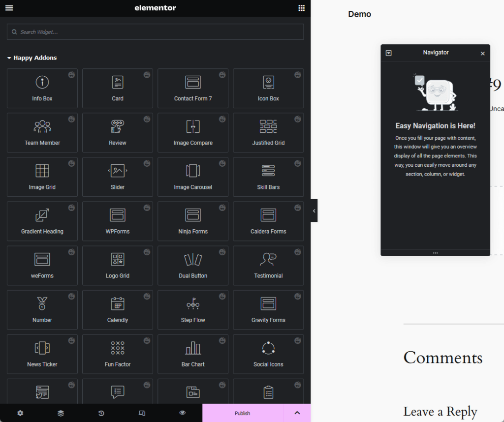Open the Elementor hamburger menu
The width and height of the screenshot is (504, 422).
[9, 8]
